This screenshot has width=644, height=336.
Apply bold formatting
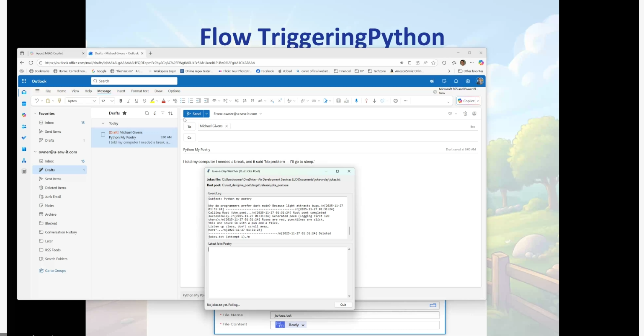coord(121,101)
